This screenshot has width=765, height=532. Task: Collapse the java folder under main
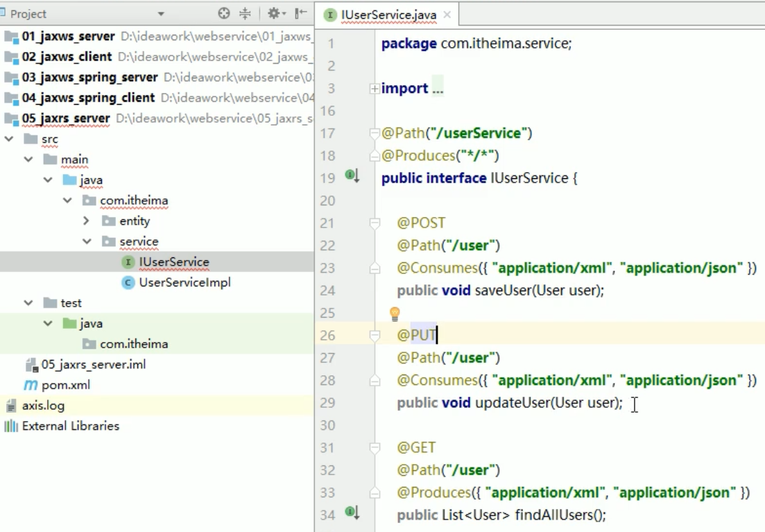(x=49, y=180)
